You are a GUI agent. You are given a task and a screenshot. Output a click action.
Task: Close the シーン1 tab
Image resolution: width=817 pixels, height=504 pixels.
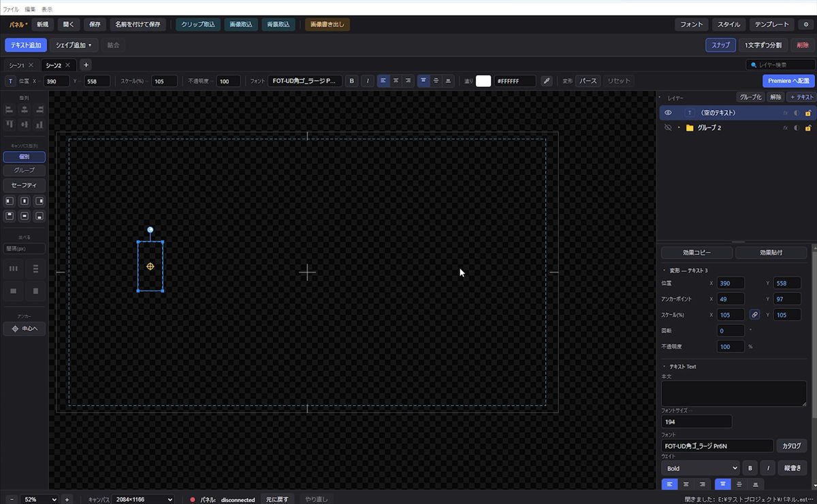tap(31, 65)
